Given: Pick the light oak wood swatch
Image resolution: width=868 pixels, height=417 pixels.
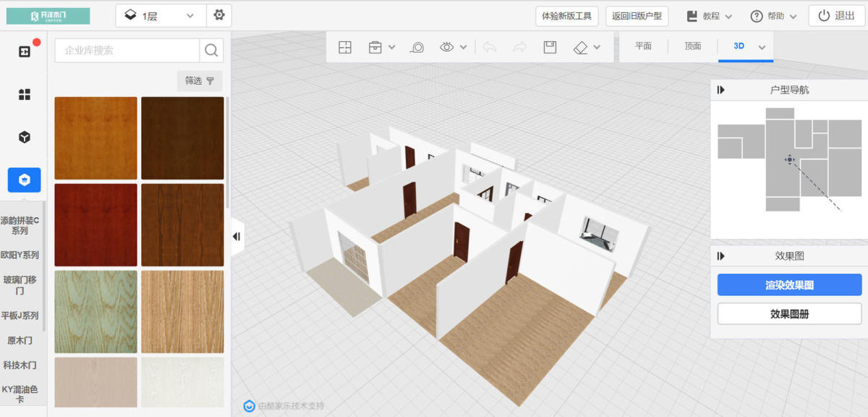Looking at the screenshot, I should [182, 312].
